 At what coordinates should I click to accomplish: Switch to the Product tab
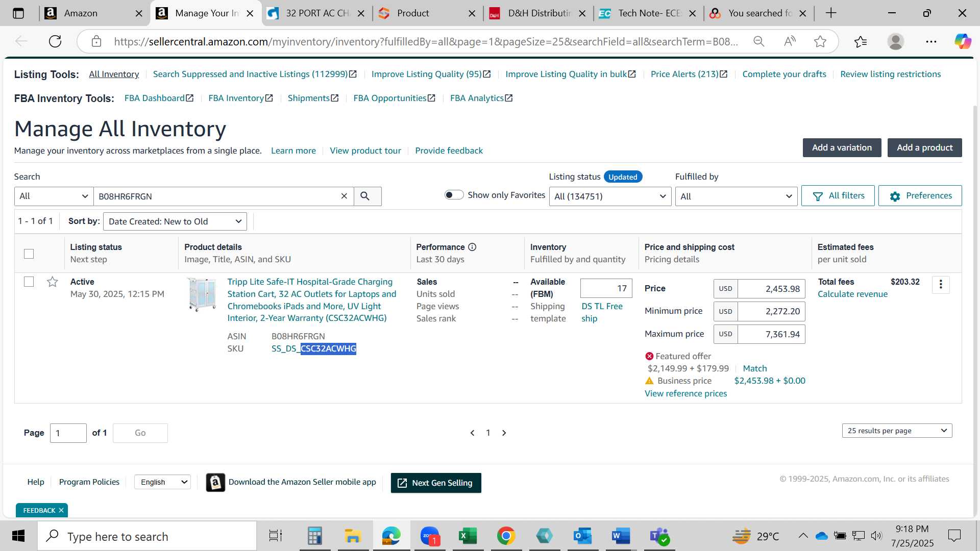(x=428, y=13)
